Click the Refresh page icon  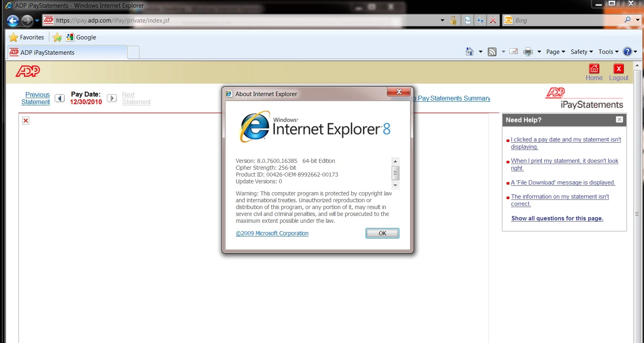pos(480,20)
